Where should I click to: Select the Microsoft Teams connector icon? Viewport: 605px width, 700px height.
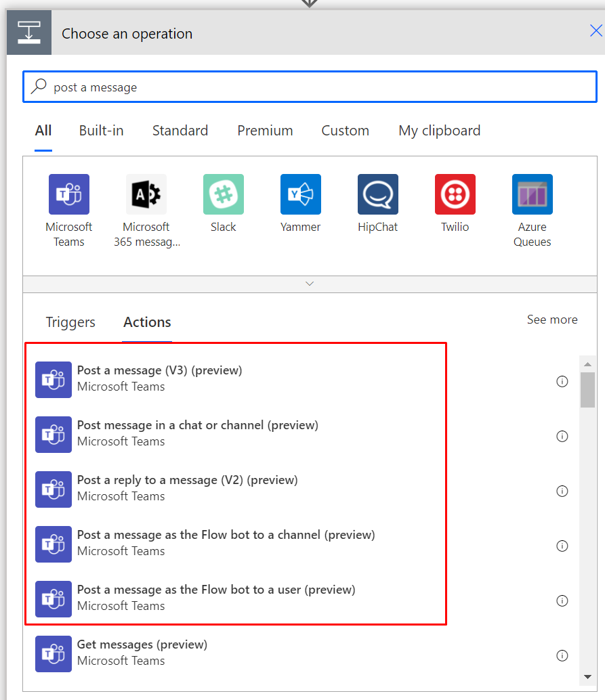(69, 194)
